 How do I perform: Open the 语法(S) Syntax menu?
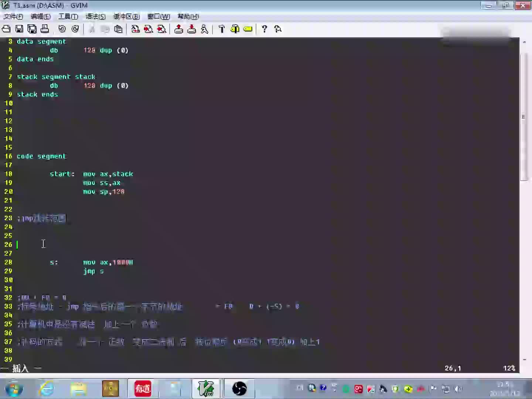coord(96,16)
